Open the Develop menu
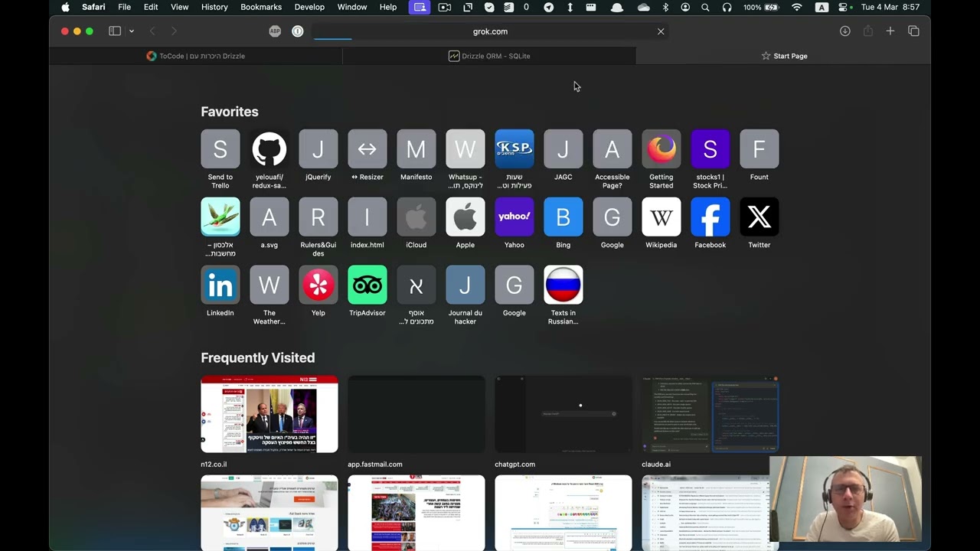The width and height of the screenshot is (980, 551). [309, 7]
